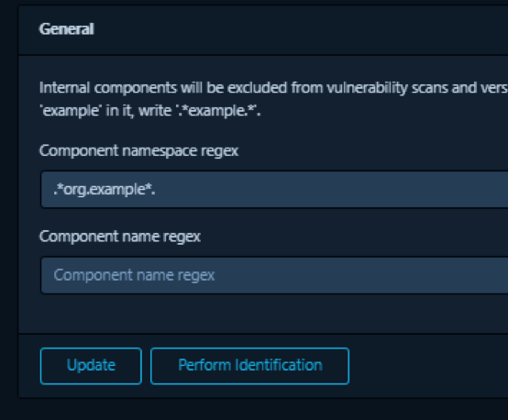The image size is (508, 420).
Task: Click the word 'Internal' starting the description
Action: 64,88
